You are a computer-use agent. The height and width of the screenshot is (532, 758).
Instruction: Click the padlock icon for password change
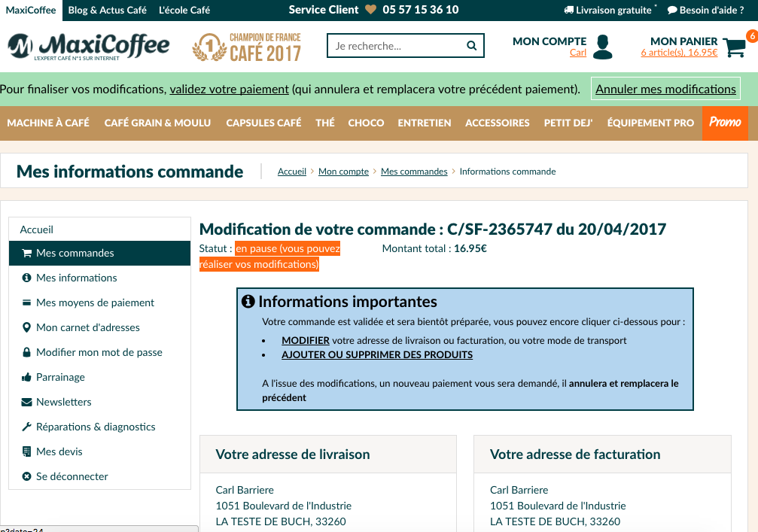tap(26, 351)
